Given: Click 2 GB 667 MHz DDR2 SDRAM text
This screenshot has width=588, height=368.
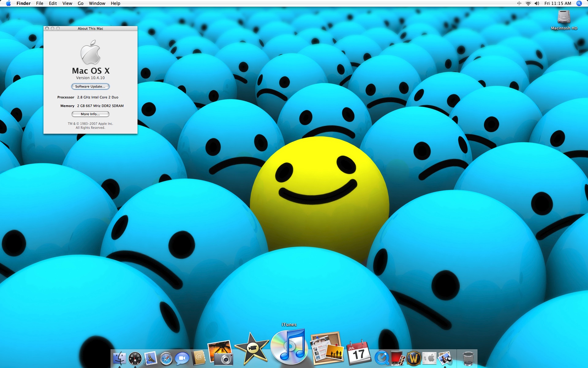Looking at the screenshot, I should pyautogui.click(x=100, y=106).
